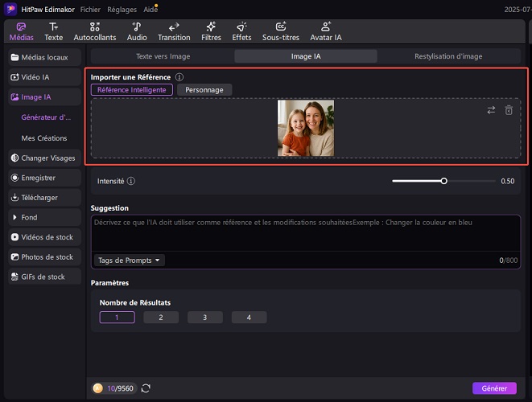Click the Générer button
Viewport: 532px width, 402px height.
[x=494, y=388]
